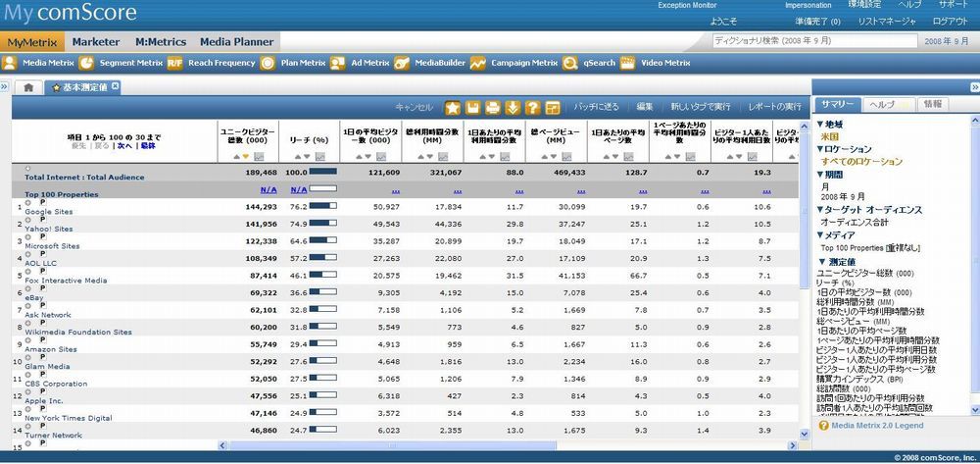
Task: Expand the Total Internet row
Action: coord(26,169)
